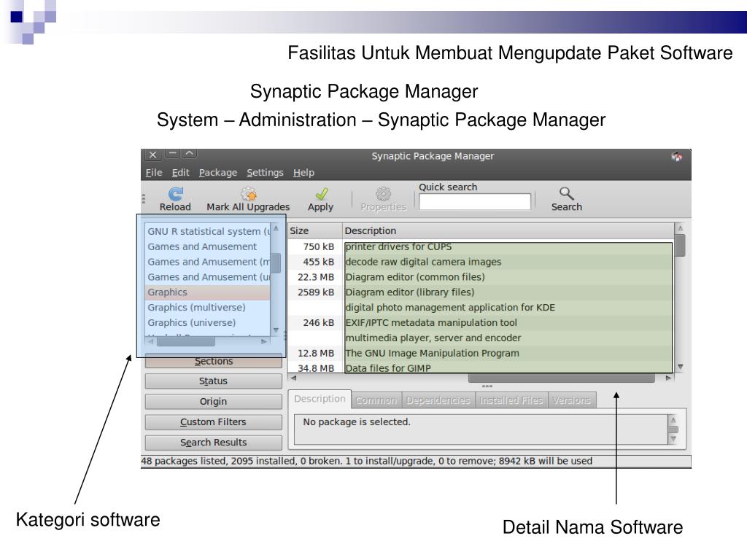Click the Search Results button

pyautogui.click(x=214, y=443)
